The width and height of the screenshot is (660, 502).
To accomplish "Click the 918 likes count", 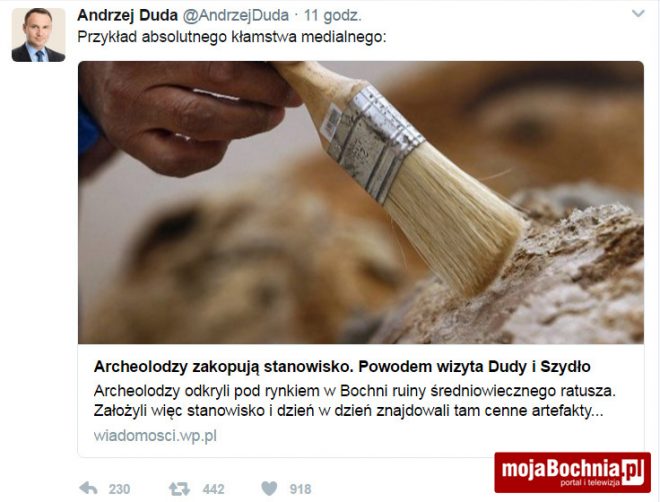I will (x=301, y=489).
